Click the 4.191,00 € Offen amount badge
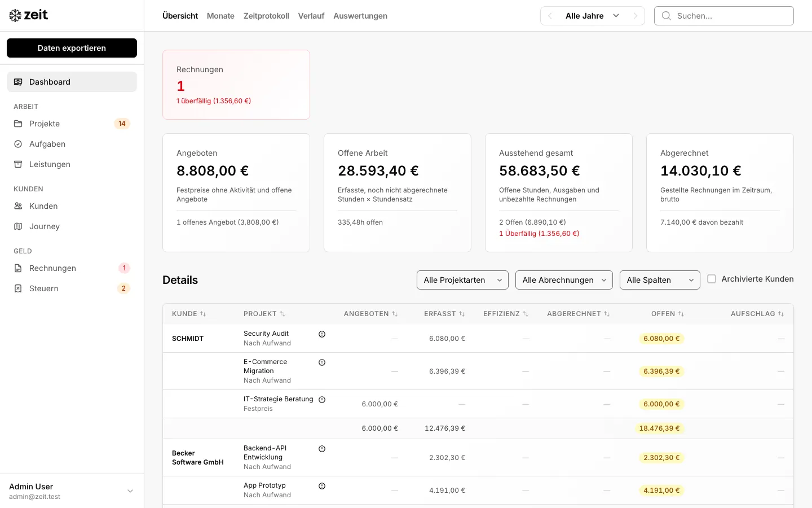This screenshot has height=508, width=812. [661, 491]
